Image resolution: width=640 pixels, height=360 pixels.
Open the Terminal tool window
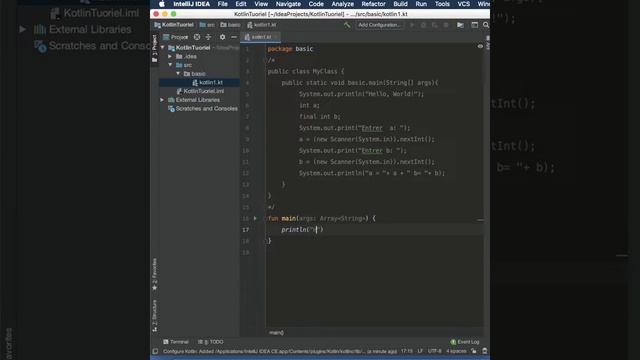click(x=176, y=342)
